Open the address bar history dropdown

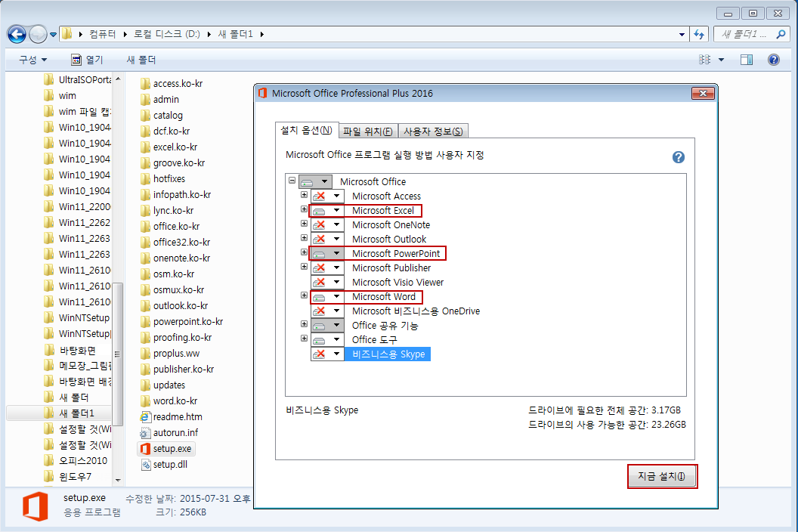click(682, 35)
